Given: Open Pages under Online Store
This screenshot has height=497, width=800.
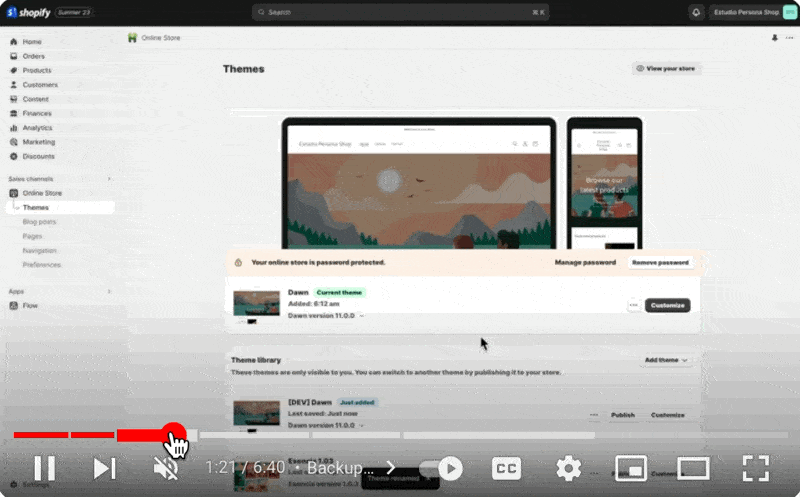Looking at the screenshot, I should tap(32, 236).
